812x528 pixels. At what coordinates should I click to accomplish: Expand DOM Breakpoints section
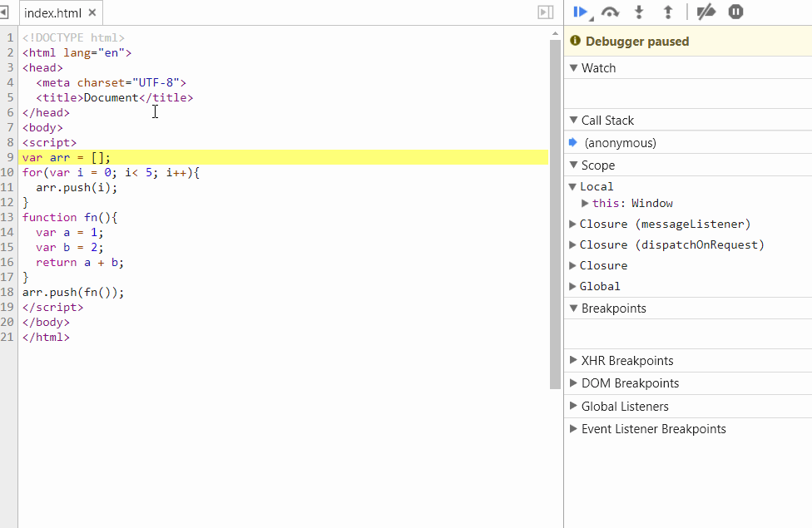[x=573, y=383]
